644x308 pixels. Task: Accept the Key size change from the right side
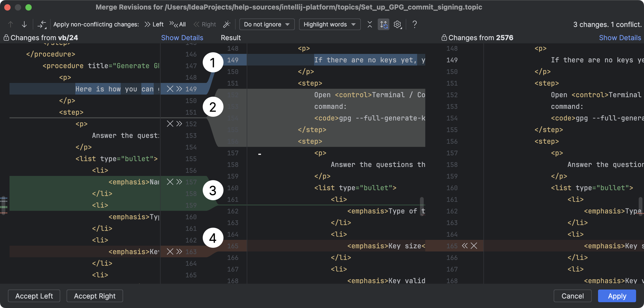point(465,246)
